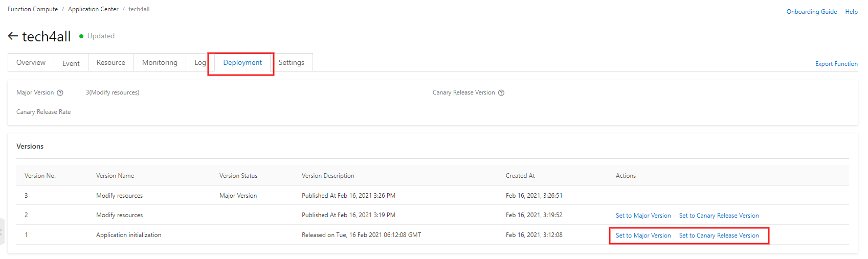Set version 2 to Canary Release Version
This screenshot has width=868, height=259.
tap(719, 216)
